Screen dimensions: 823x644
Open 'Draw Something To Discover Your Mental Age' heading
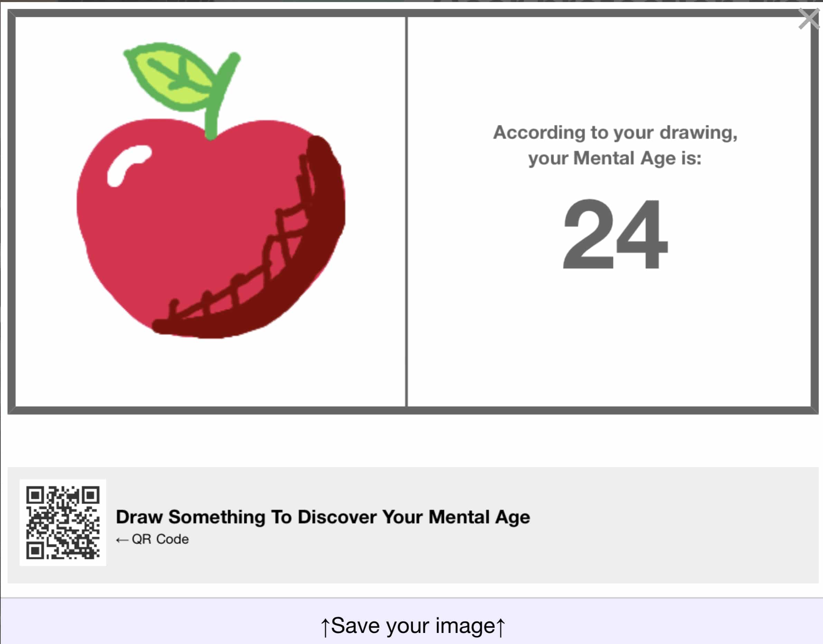pos(323,517)
